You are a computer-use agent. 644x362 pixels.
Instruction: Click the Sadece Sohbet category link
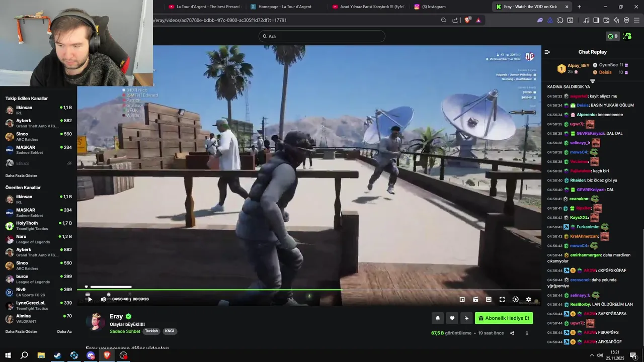[125, 331]
